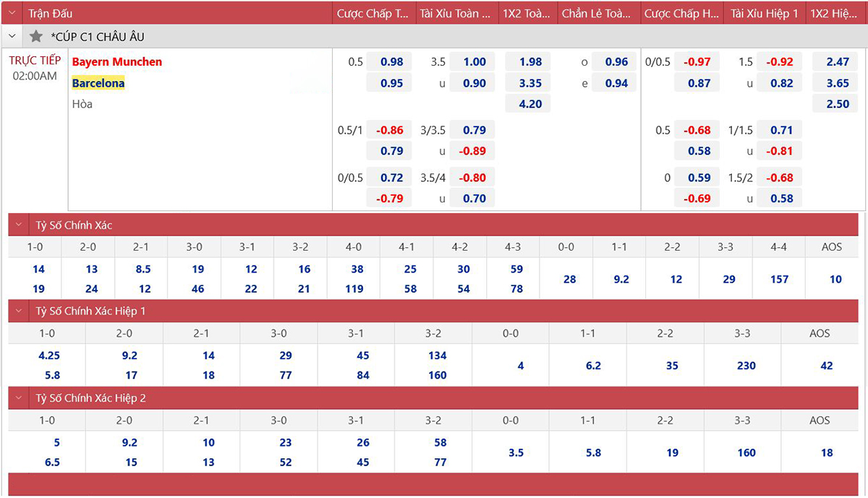The image size is (868, 498).
Task: Collapse the Tỷ Số Chính Xác Hiệp 2 section
Action: coord(20,398)
